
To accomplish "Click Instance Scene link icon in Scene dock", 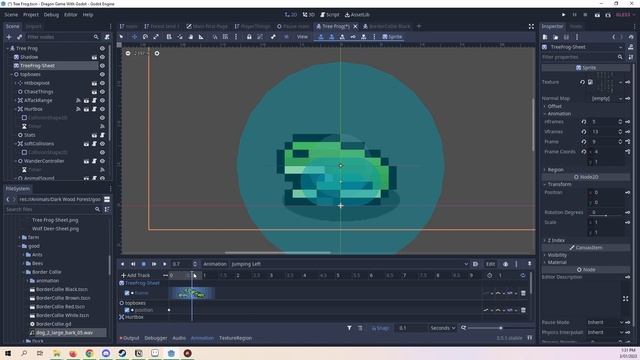I will [20, 37].
